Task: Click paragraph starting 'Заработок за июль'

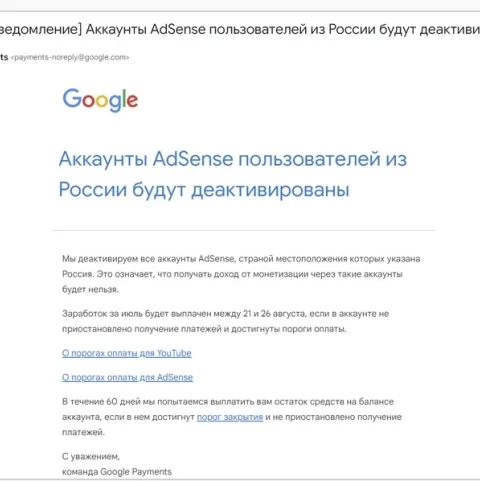Action: 225,321
